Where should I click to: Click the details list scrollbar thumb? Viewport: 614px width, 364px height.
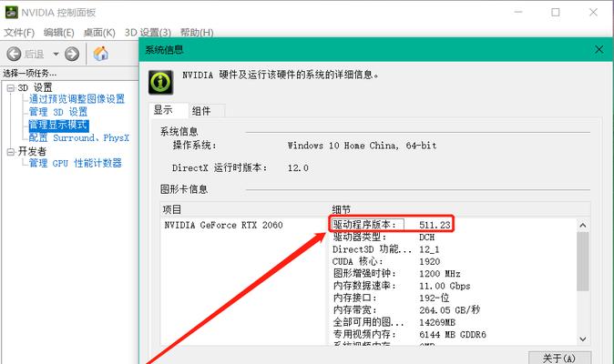pyautogui.click(x=583, y=261)
